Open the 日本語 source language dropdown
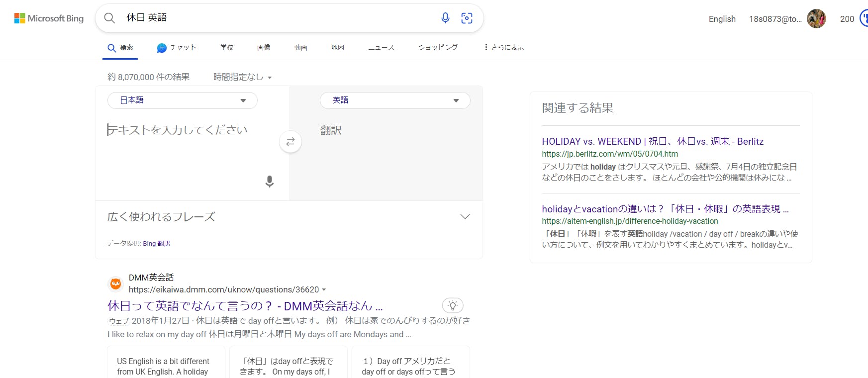Screen dimensions: 868x378 [183, 100]
